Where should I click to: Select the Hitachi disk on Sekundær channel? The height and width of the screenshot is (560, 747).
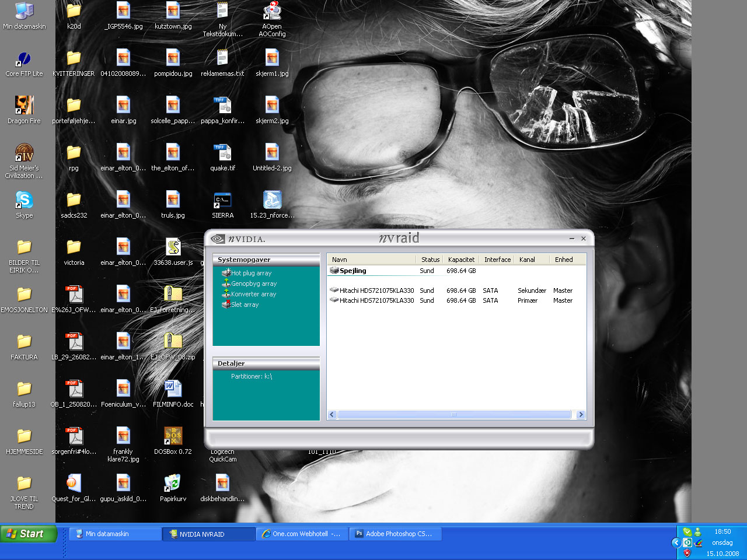pyautogui.click(x=451, y=290)
